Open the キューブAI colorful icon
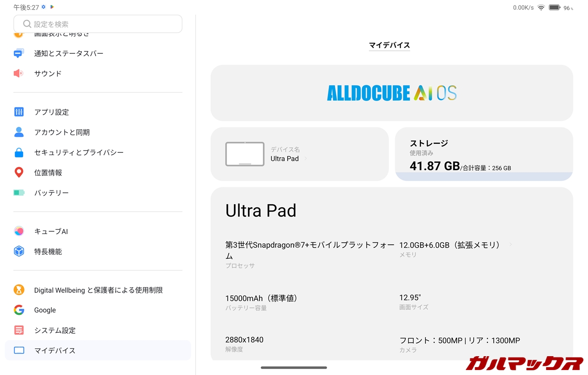 (19, 231)
